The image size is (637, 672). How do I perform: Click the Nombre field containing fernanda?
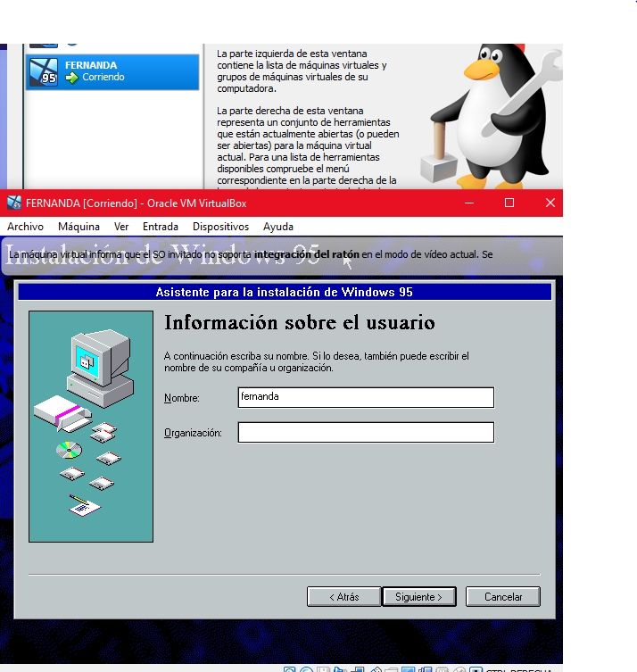(x=366, y=397)
